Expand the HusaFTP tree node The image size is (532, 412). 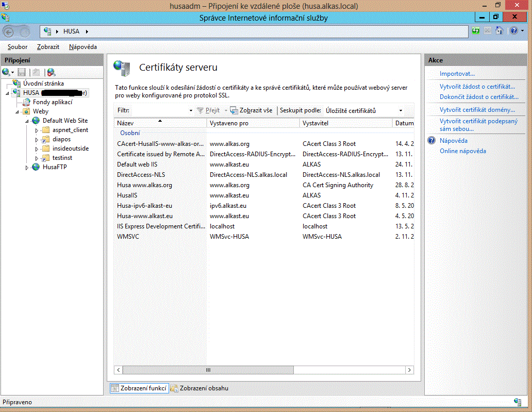click(27, 168)
